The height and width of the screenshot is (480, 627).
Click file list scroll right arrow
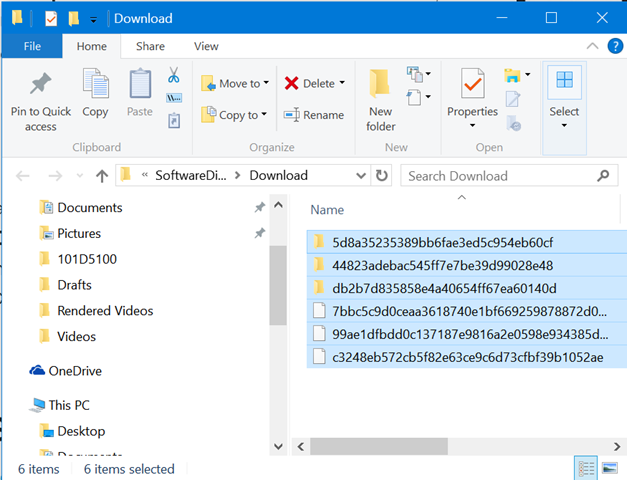click(617, 446)
